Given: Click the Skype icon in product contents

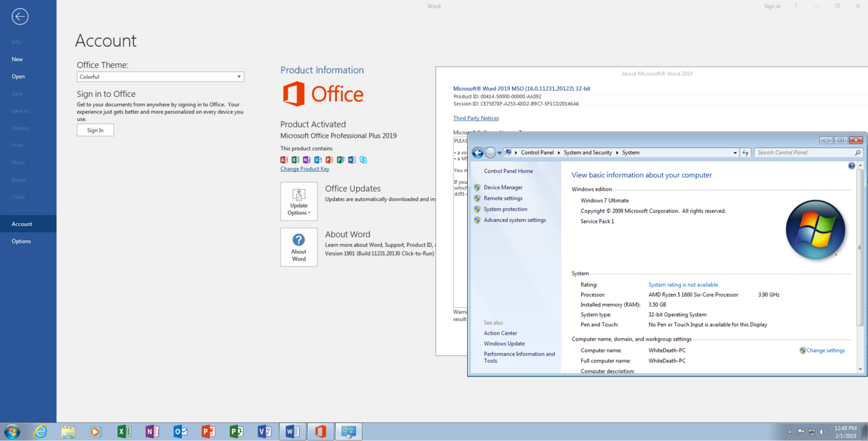Looking at the screenshot, I should [x=363, y=160].
